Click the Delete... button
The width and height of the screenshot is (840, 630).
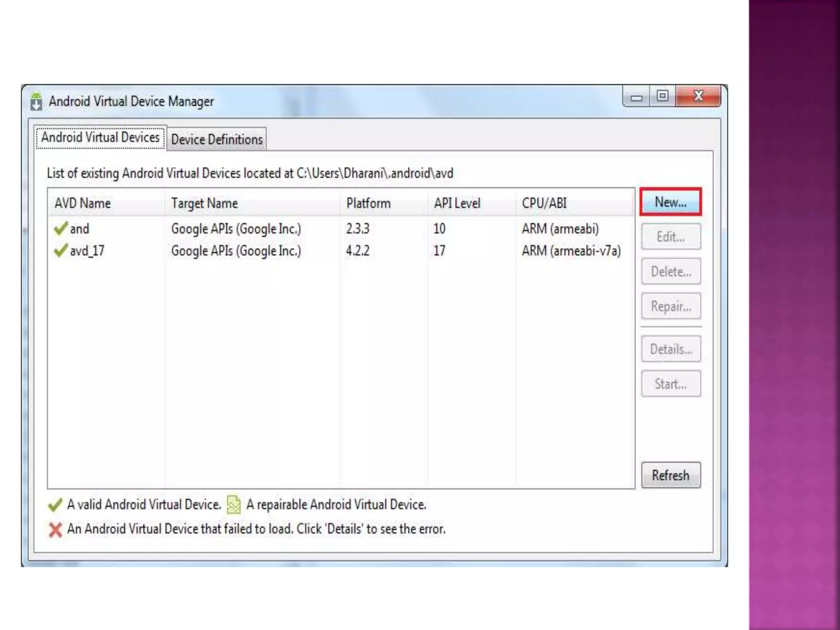point(671,272)
